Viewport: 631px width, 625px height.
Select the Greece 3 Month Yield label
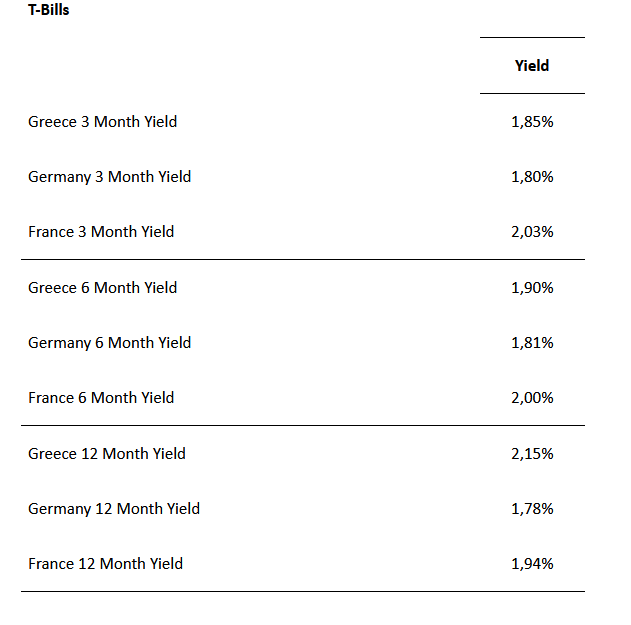point(102,122)
